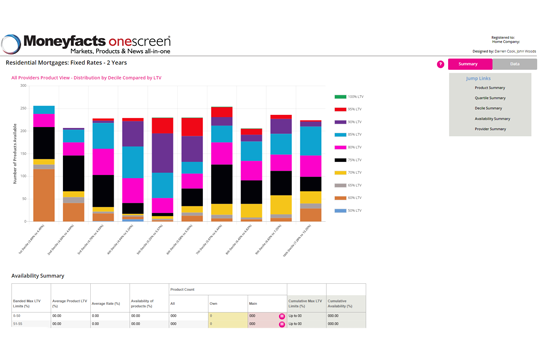
Task: Toggle the 80% LTV magenta legend swatch
Action: click(x=340, y=148)
